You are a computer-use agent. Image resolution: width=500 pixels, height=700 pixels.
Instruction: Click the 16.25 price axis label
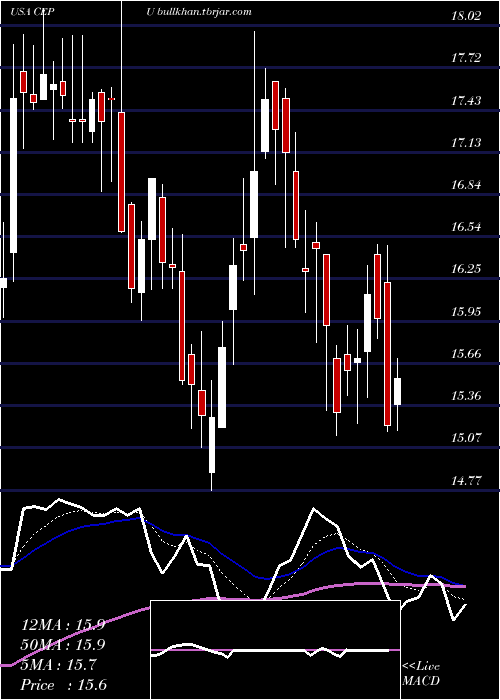click(x=466, y=269)
